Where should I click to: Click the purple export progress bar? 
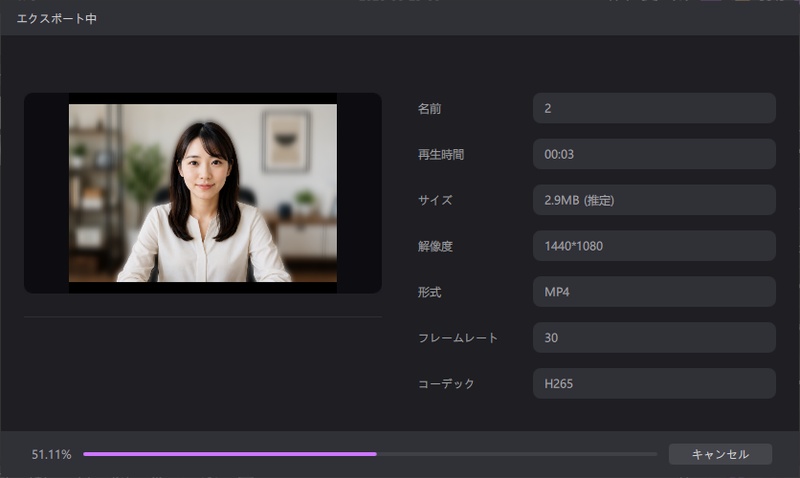[x=370, y=454]
